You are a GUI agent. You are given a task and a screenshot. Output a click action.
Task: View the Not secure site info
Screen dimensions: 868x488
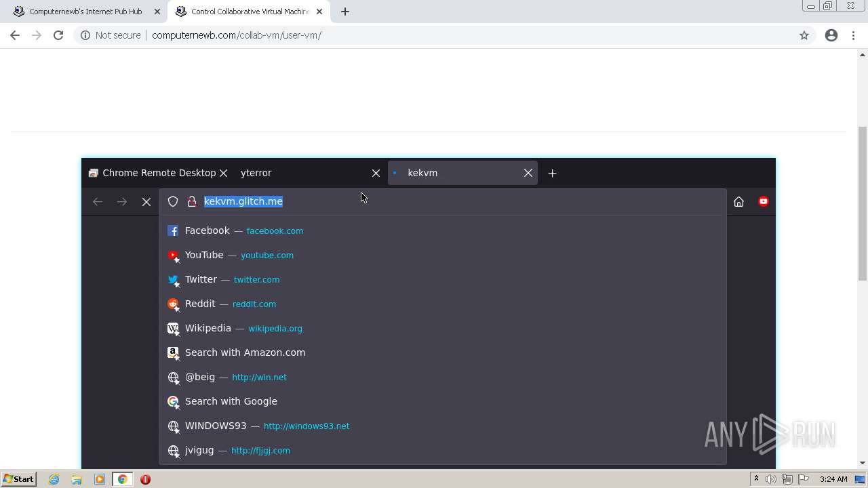[x=111, y=35]
